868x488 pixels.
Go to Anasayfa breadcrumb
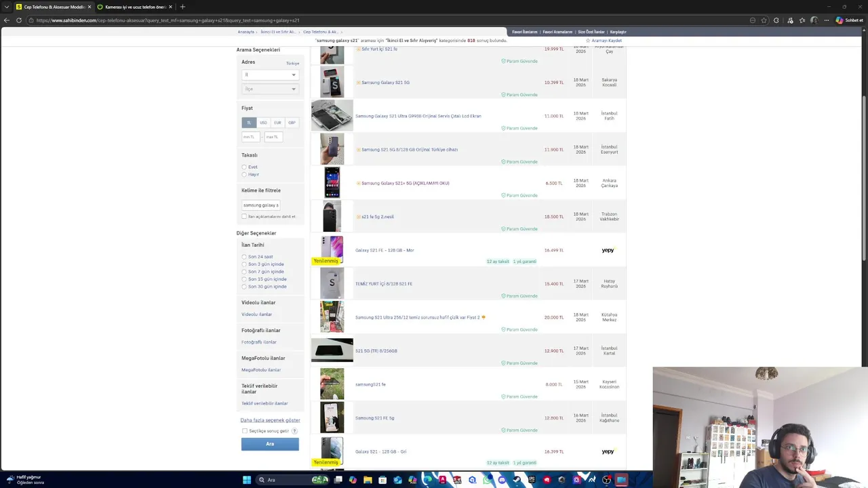(245, 32)
